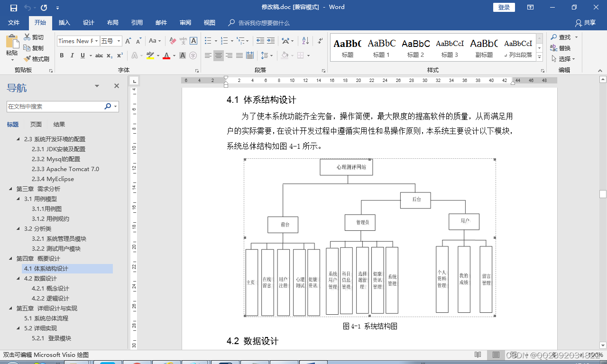The height and width of the screenshot is (364, 607).
Task: Apply red font color to text
Action: tap(166, 55)
